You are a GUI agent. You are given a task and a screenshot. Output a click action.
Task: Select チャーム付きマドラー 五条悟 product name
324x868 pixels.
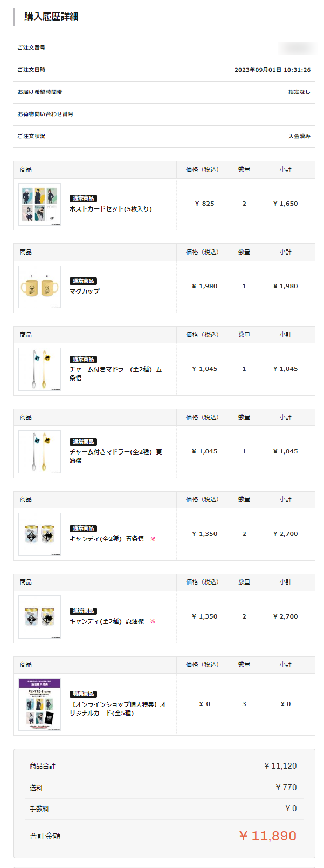coord(115,374)
